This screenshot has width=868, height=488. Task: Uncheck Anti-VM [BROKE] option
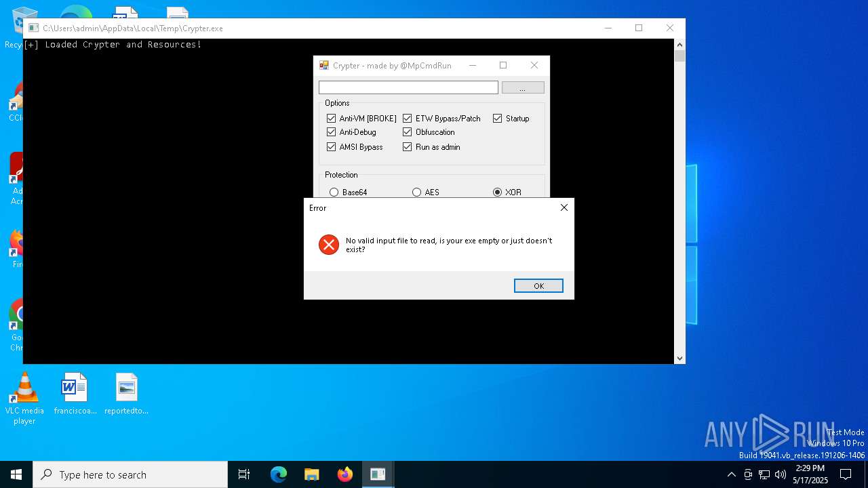332,119
